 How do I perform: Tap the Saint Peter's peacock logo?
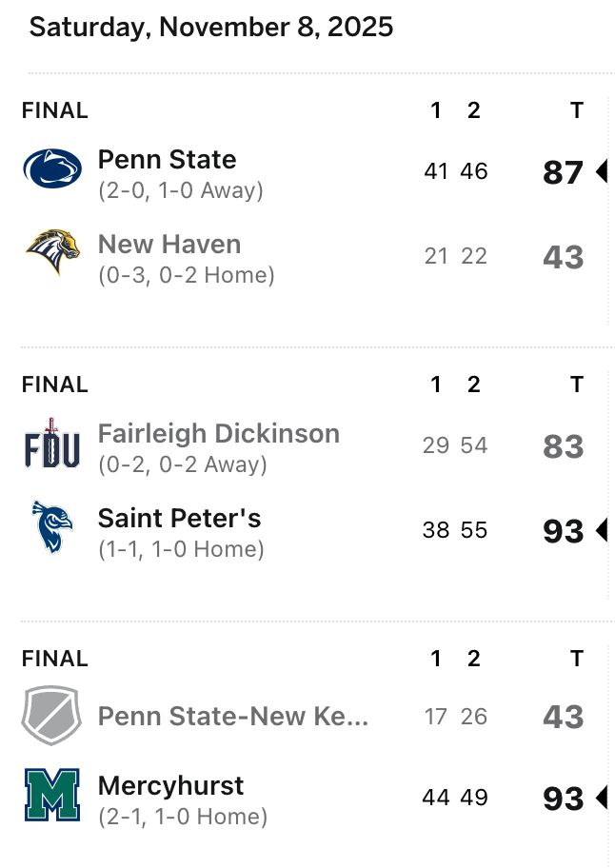coord(52,527)
